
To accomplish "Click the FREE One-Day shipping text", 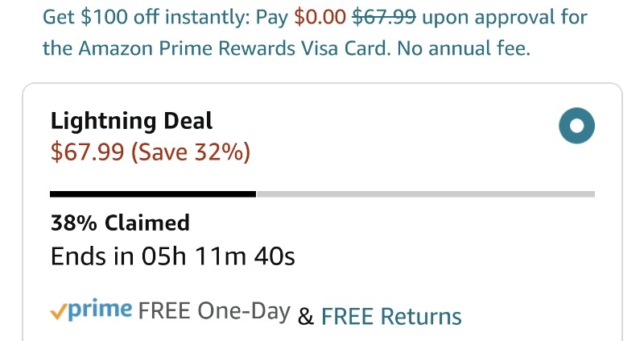I will tap(214, 310).
